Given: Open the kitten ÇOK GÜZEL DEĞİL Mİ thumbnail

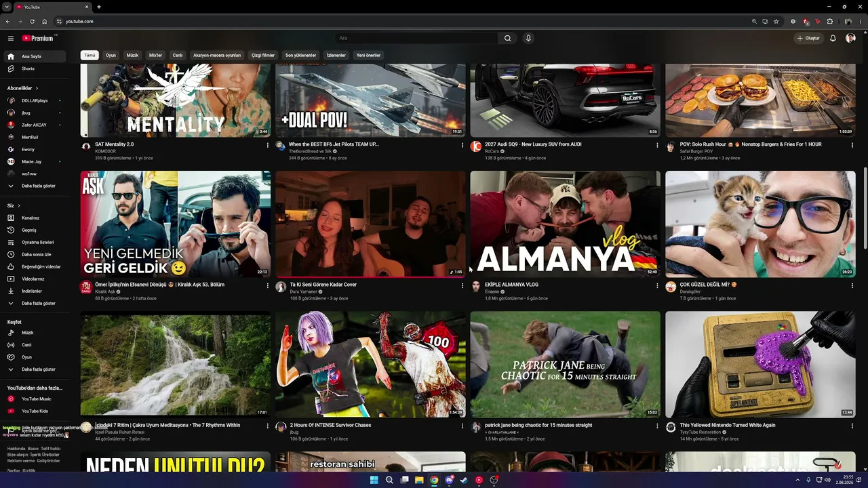Looking at the screenshot, I should pyautogui.click(x=760, y=224).
